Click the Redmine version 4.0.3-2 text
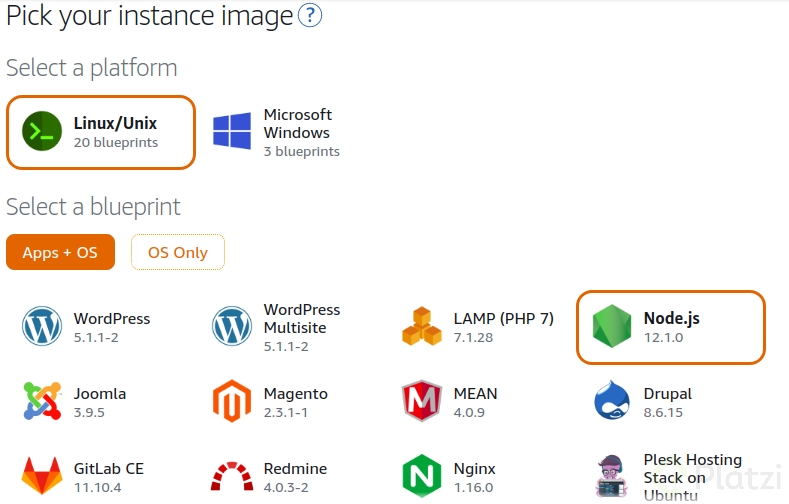Viewport: 789px width, 504px height. coord(286,487)
